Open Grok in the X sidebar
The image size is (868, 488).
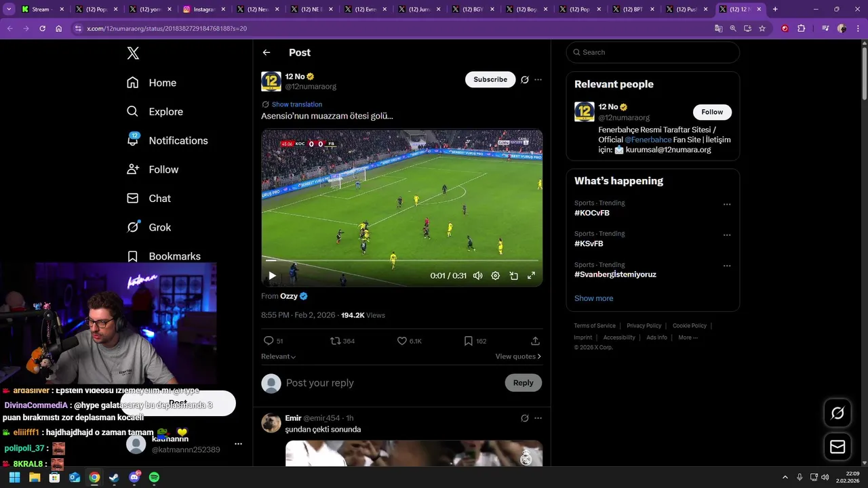[x=149, y=227]
